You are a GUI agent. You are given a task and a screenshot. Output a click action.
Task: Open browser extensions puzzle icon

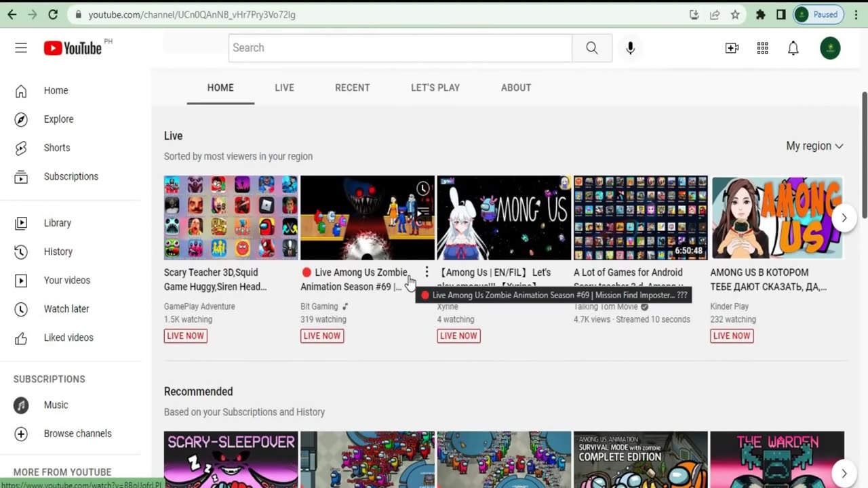(761, 14)
